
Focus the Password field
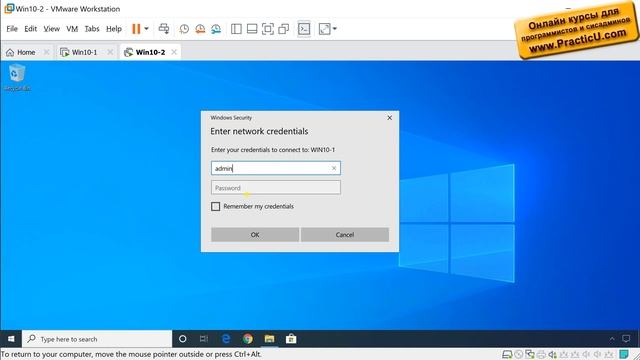coord(276,188)
